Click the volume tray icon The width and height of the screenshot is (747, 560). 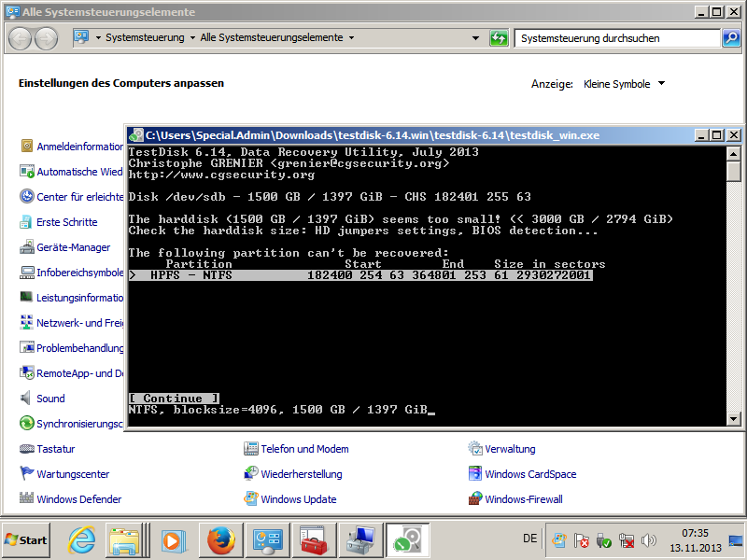point(648,540)
